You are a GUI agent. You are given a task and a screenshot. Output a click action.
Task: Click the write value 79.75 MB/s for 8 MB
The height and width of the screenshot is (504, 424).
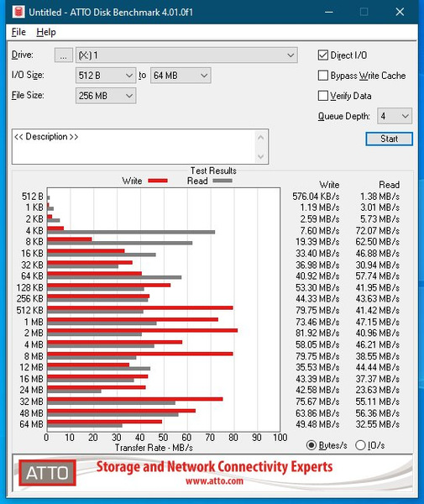pos(317,356)
